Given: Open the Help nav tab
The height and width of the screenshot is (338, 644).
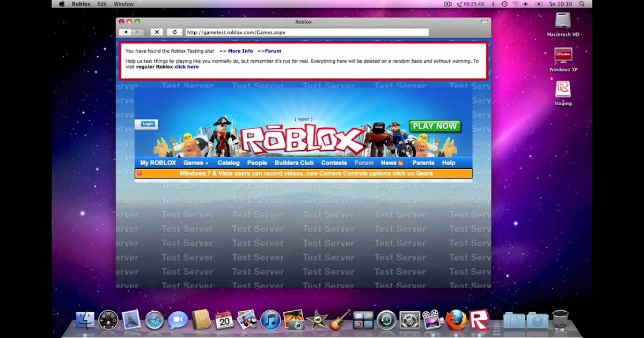Looking at the screenshot, I should (449, 163).
